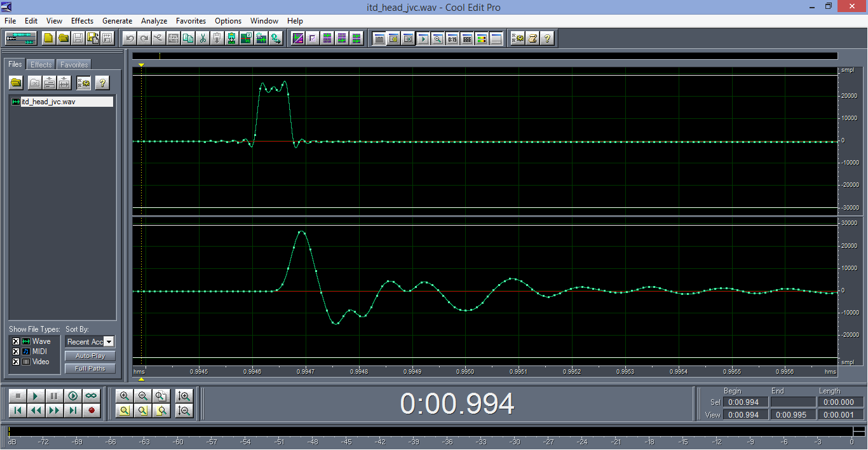Image resolution: width=868 pixels, height=450 pixels.
Task: Select the Files tab in panel
Action: (x=15, y=64)
